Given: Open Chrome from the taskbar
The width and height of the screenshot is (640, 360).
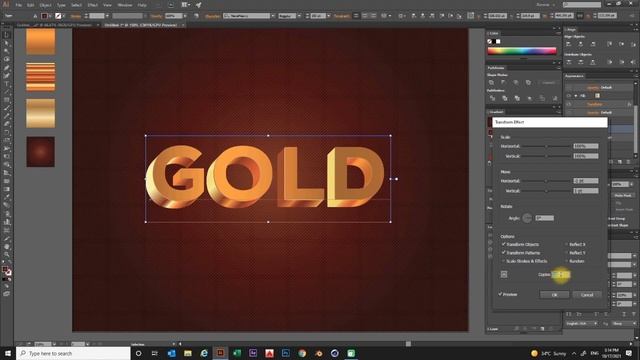Looking at the screenshot, I should (302, 353).
